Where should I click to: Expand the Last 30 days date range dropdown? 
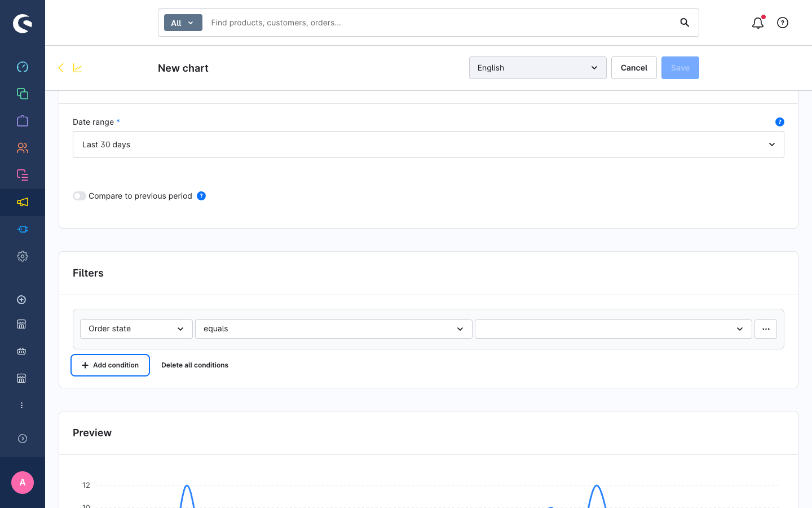[429, 144]
